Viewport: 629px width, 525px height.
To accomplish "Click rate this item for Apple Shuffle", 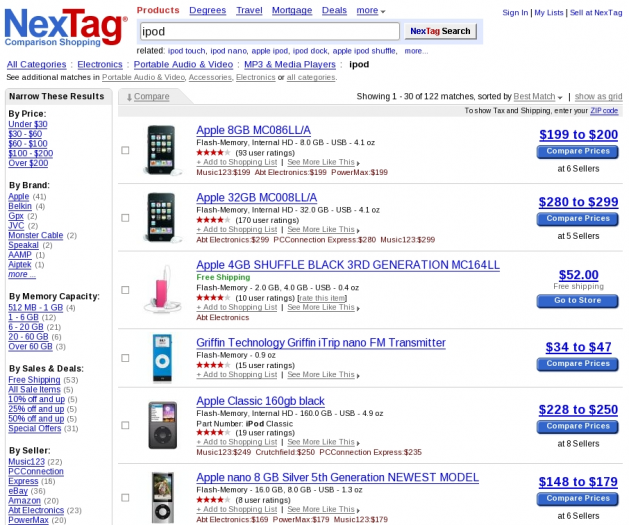I will point(322,298).
